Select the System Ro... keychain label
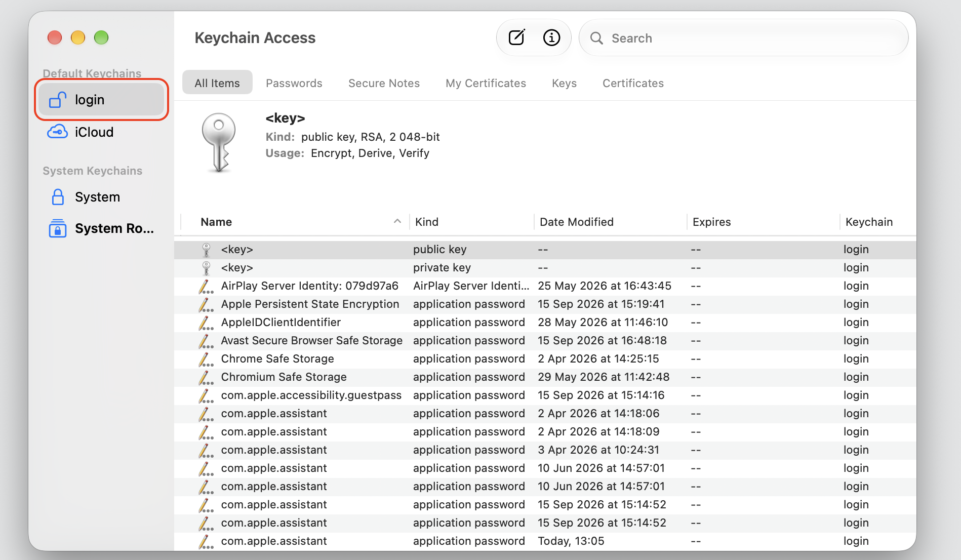The width and height of the screenshot is (961, 560). coord(114,228)
